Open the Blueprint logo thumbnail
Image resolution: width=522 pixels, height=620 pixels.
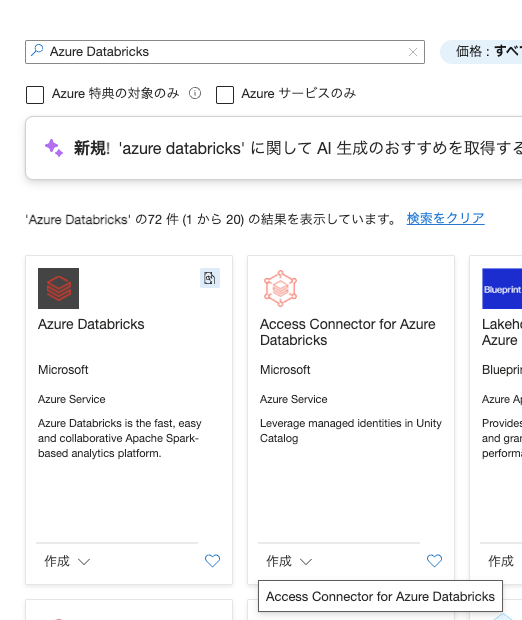(502, 288)
